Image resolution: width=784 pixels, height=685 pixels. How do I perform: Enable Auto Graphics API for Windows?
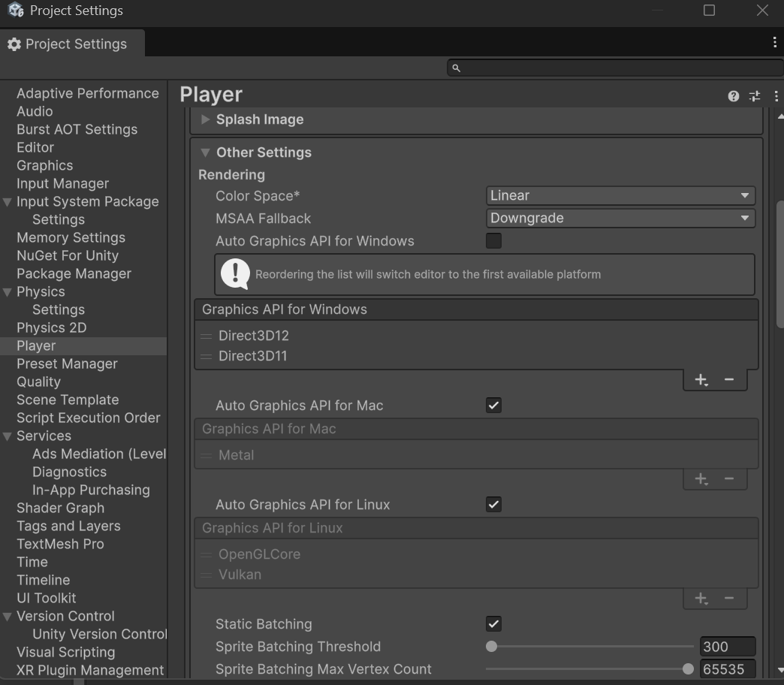493,241
